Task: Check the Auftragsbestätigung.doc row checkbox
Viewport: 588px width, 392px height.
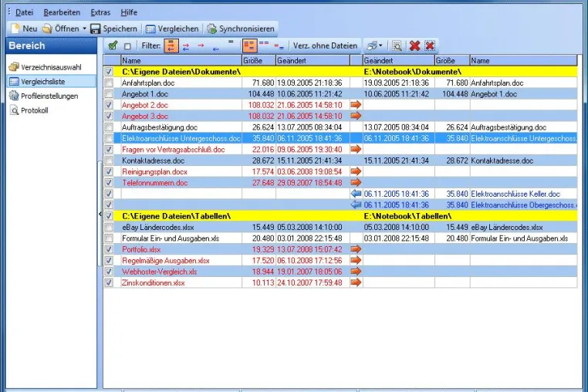Action: (109, 127)
